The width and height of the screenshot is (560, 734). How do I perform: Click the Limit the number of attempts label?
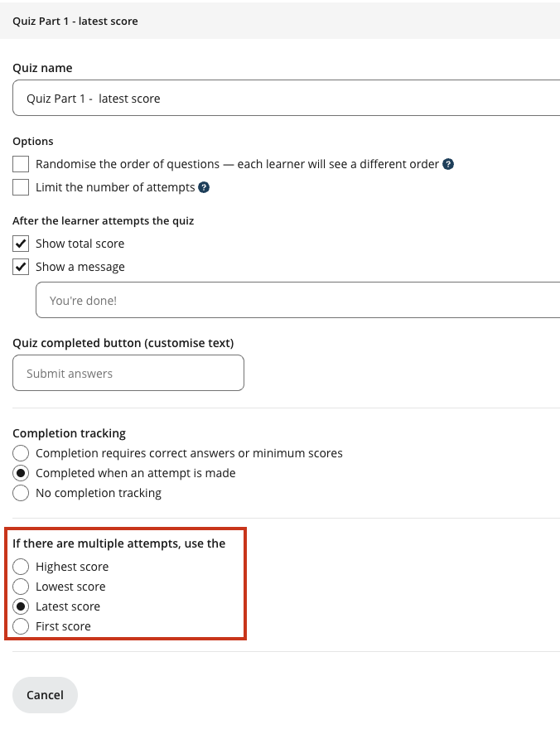click(x=115, y=187)
